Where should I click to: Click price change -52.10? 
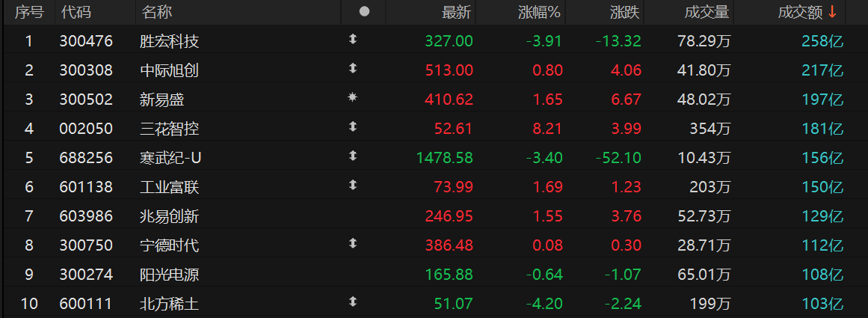click(x=618, y=158)
